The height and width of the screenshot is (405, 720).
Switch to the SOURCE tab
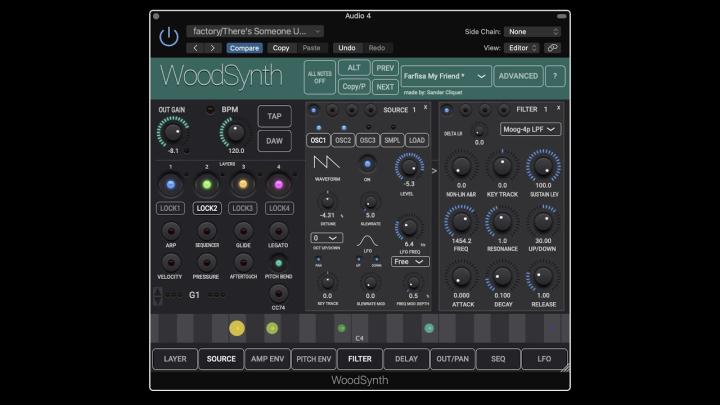point(221,359)
